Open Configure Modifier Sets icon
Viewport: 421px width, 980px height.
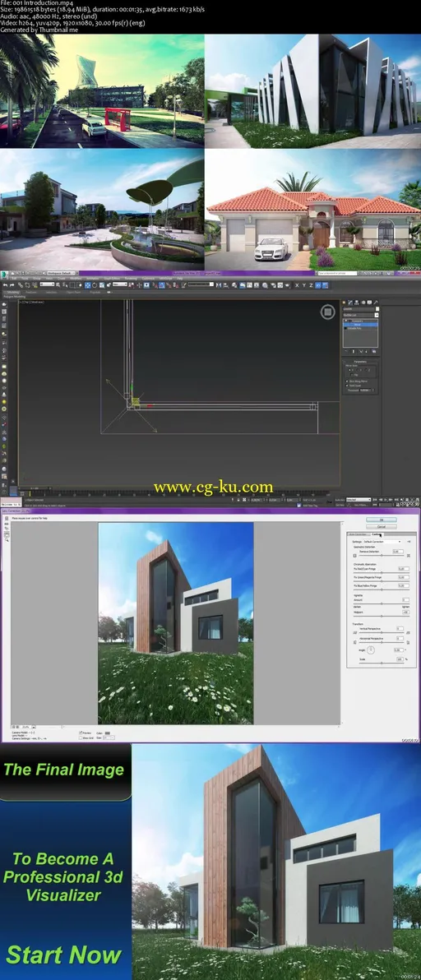point(373,351)
